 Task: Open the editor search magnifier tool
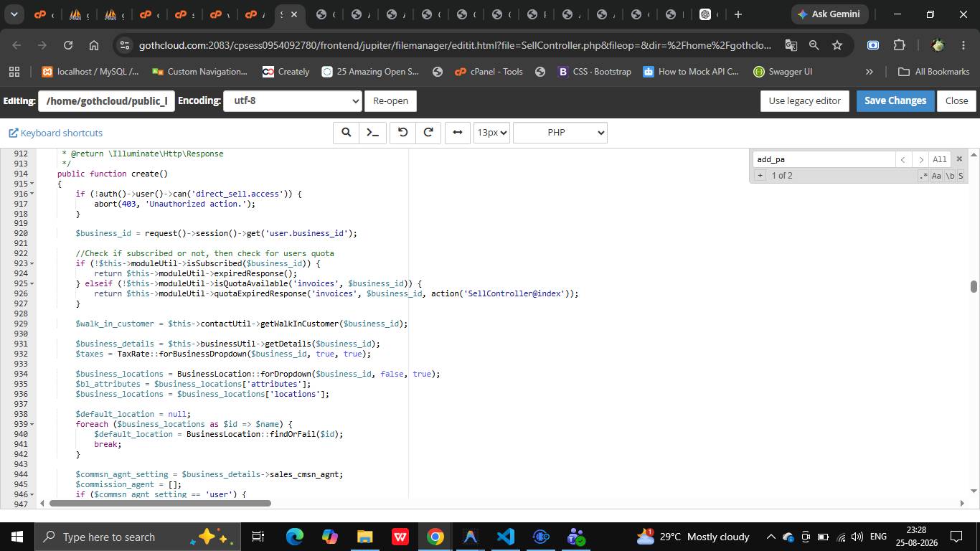[346, 133]
